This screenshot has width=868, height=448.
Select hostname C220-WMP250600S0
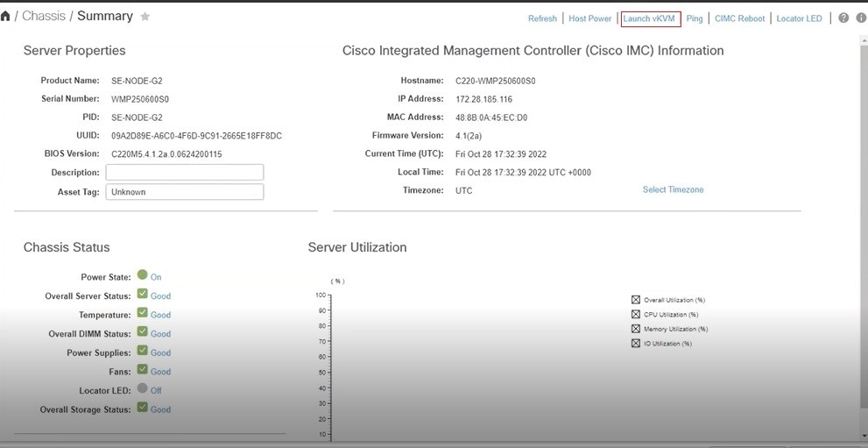pyautogui.click(x=496, y=81)
